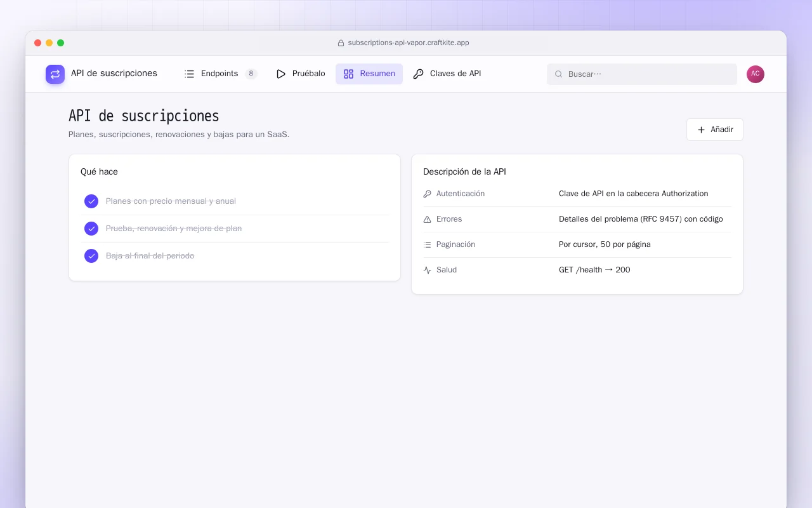Uncheck Baja al final del periodo

(x=91, y=256)
